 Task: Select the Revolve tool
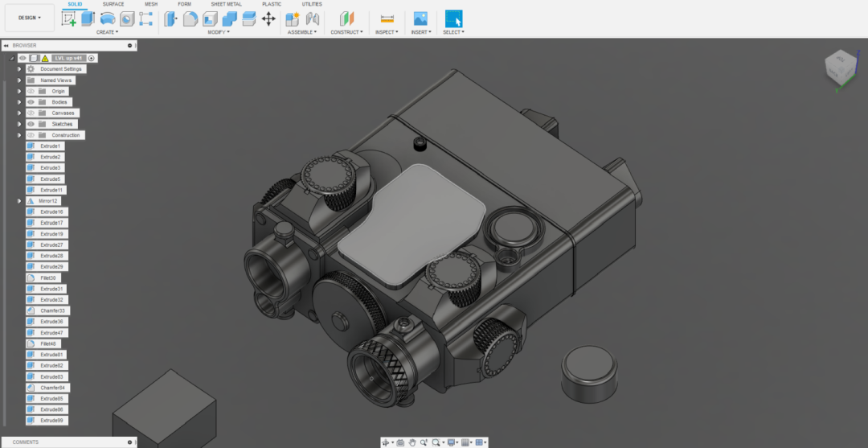108,18
